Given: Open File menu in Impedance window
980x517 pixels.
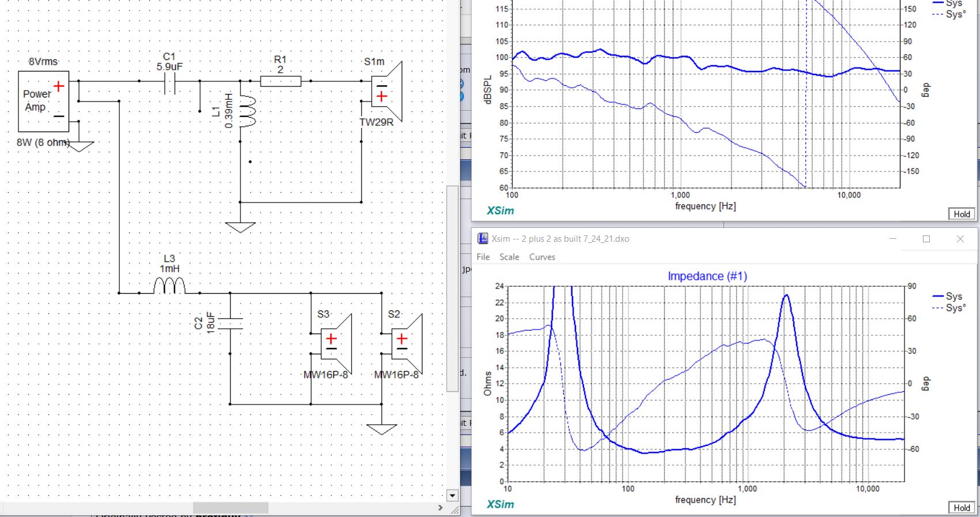Looking at the screenshot, I should [483, 257].
